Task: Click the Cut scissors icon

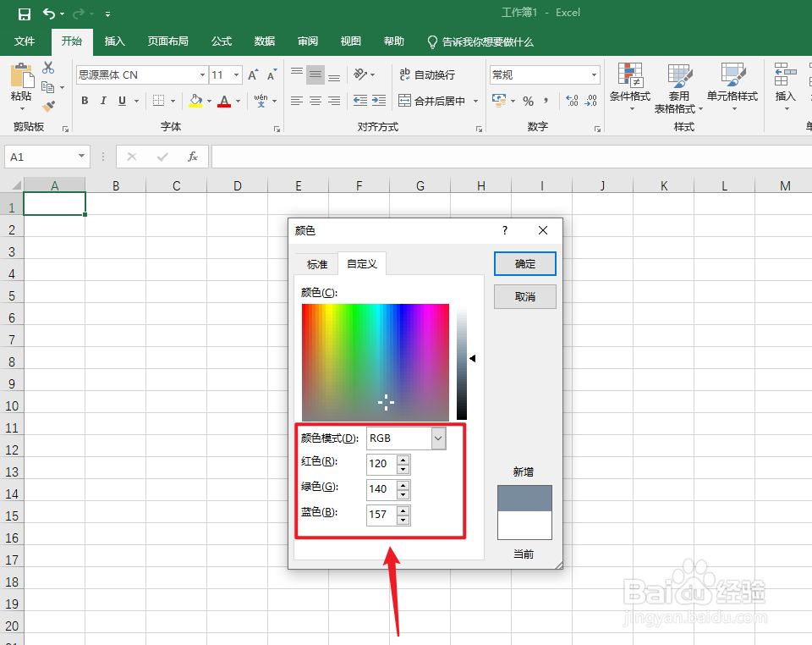Action: click(48, 68)
